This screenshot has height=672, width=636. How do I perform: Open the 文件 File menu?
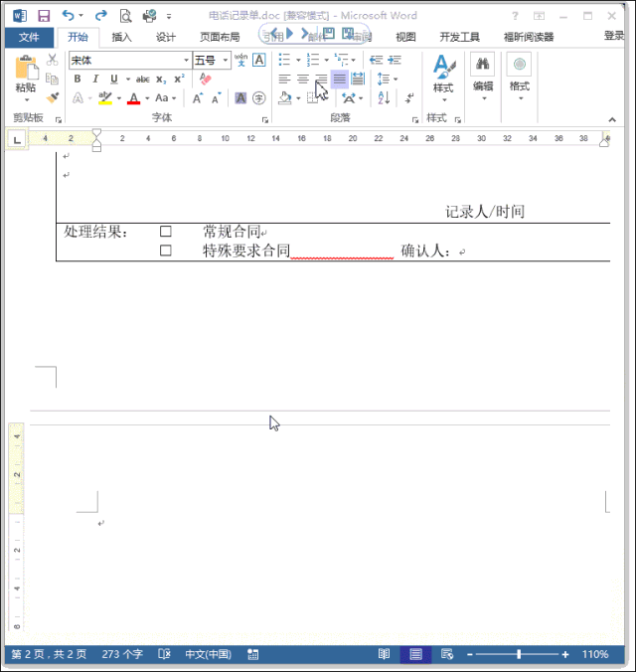[x=29, y=37]
